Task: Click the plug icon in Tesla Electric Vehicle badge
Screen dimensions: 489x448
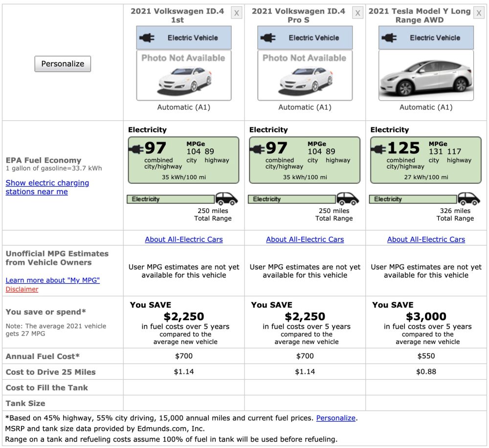Action: (x=389, y=38)
